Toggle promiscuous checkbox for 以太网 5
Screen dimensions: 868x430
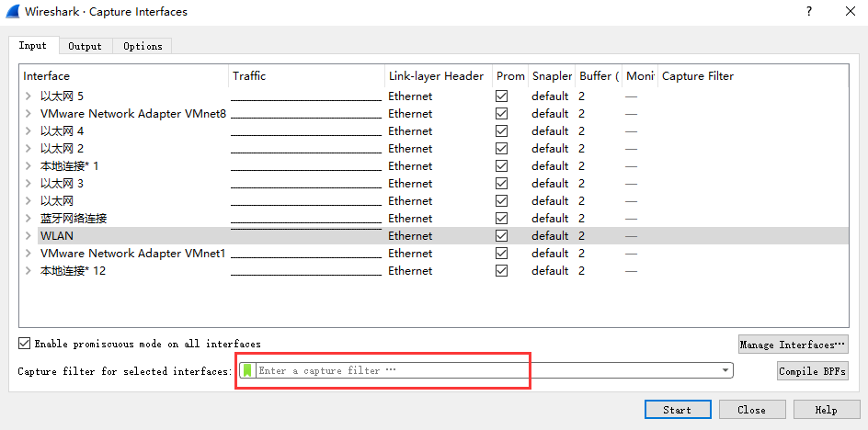[x=501, y=96]
